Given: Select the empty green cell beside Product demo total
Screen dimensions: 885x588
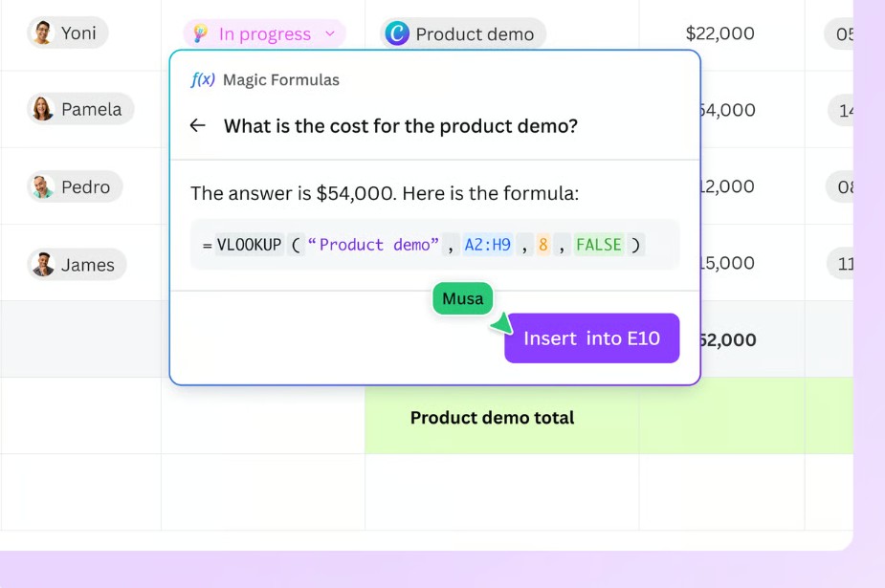Looking at the screenshot, I should [x=721, y=416].
